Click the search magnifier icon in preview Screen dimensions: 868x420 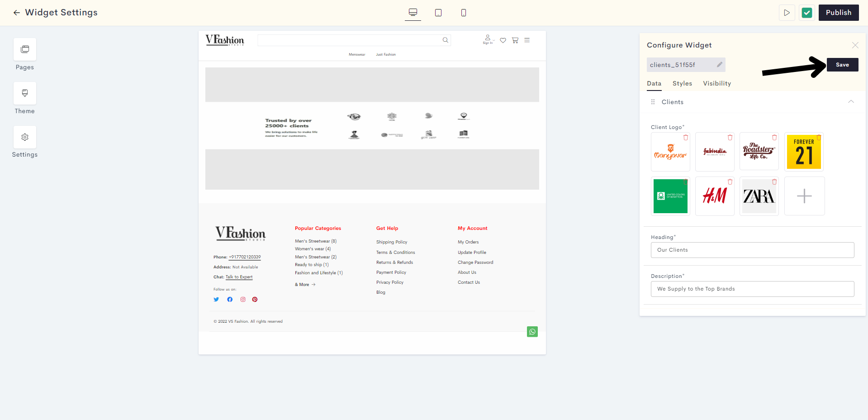[x=446, y=40]
